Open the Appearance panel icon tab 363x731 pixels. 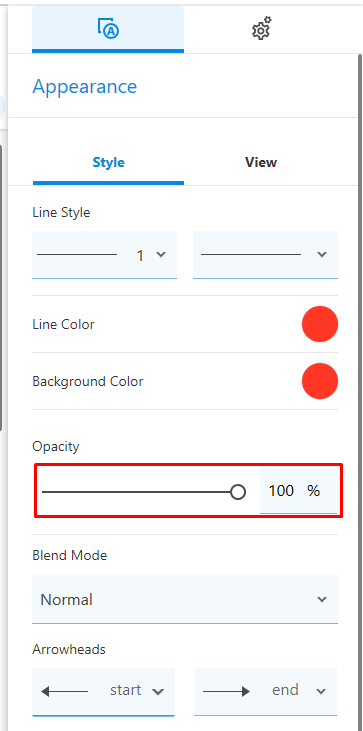[108, 29]
